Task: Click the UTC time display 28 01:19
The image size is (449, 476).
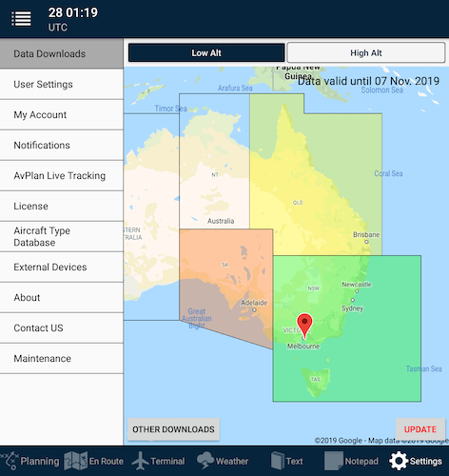Action: (x=72, y=19)
